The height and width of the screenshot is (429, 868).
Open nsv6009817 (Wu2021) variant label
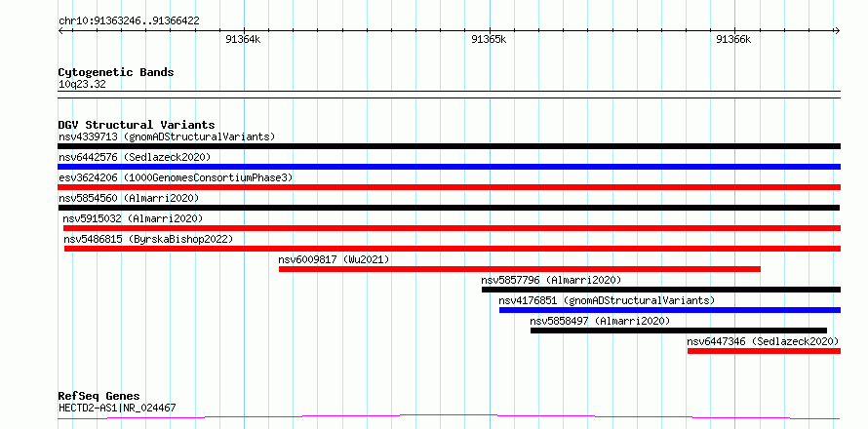point(334,259)
